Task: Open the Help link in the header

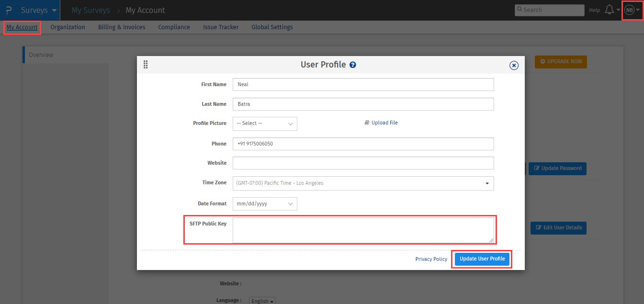Action: tap(594, 10)
